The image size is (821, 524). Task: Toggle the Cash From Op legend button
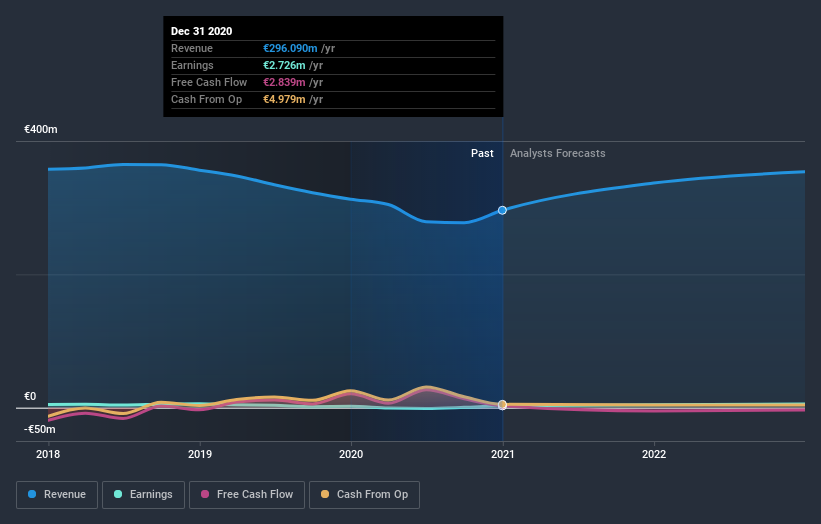(364, 495)
